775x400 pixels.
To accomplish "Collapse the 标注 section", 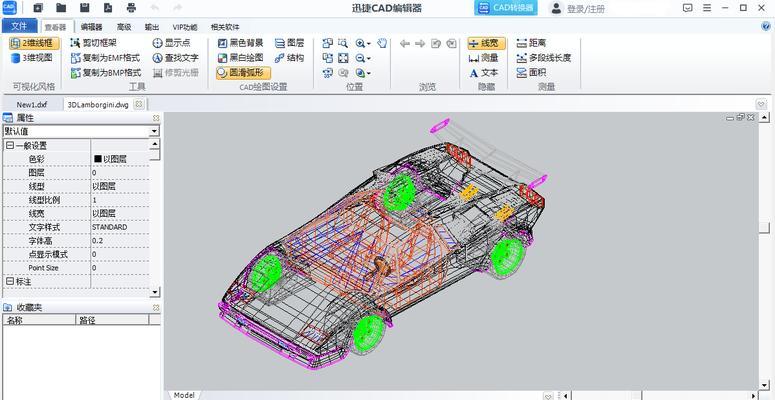I will point(10,281).
